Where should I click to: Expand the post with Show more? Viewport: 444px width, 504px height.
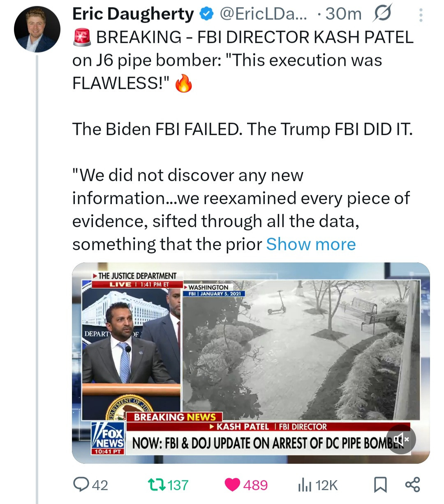[x=311, y=244]
